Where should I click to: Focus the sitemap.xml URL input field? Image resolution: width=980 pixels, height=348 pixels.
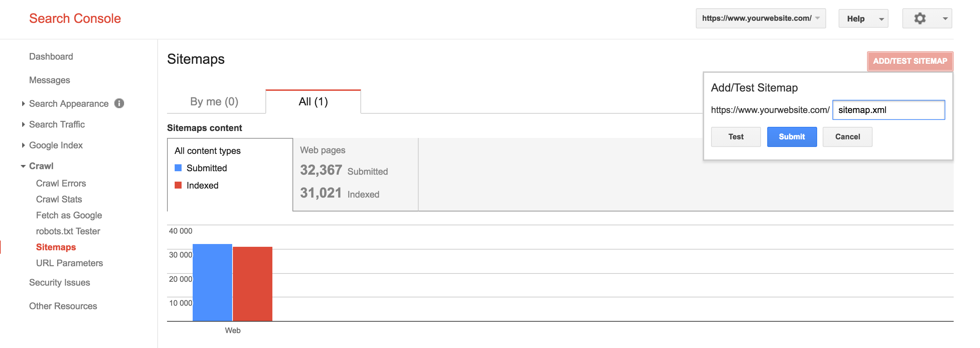click(888, 110)
